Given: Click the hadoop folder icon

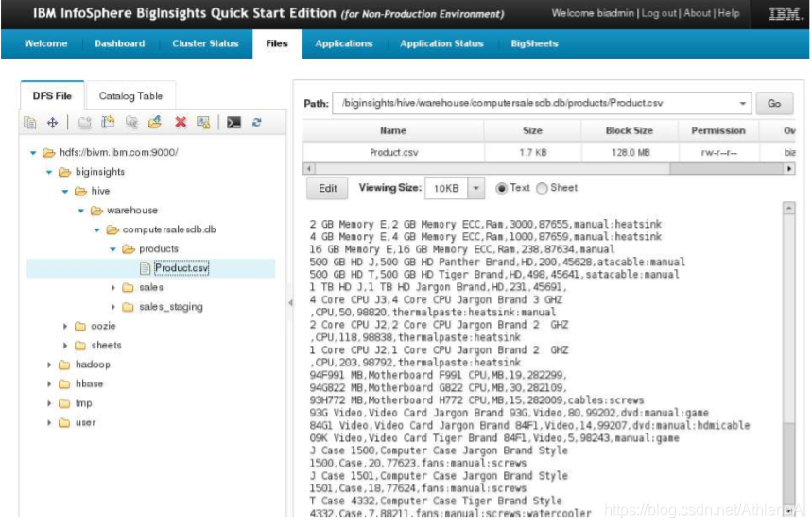Looking at the screenshot, I should (x=64, y=365).
